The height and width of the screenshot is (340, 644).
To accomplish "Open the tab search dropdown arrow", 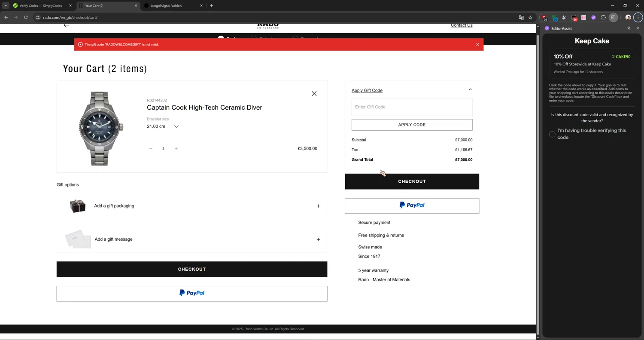I will pyautogui.click(x=6, y=6).
